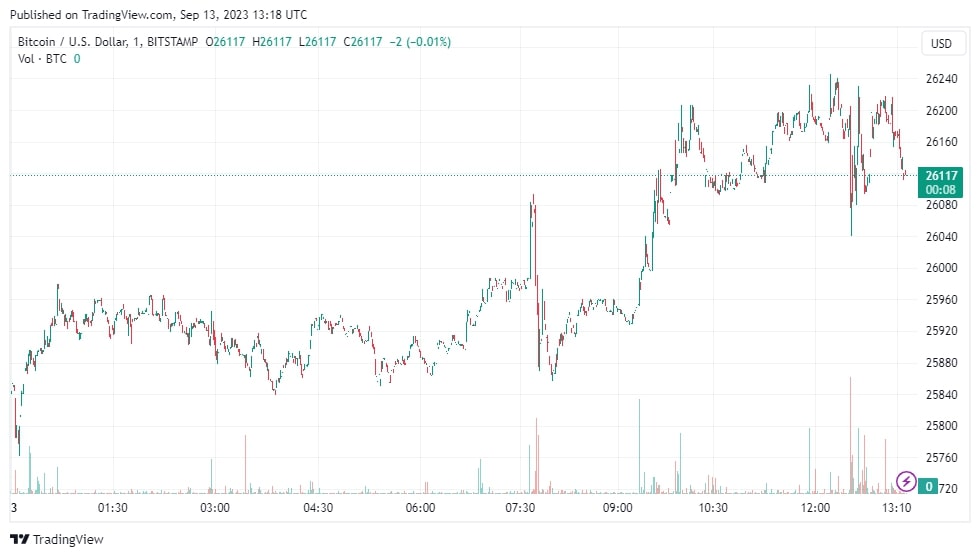980x557 pixels.
Task: Click the Bitcoin / U.S. Dollar symbol title
Action: click(73, 42)
